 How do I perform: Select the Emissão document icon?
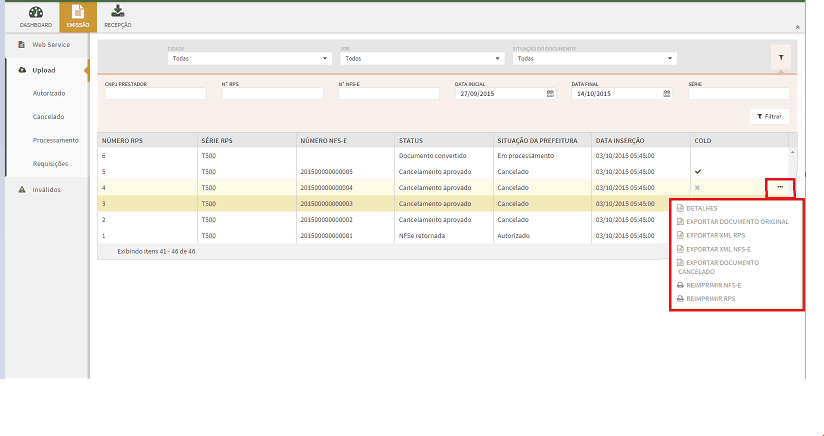[77, 12]
